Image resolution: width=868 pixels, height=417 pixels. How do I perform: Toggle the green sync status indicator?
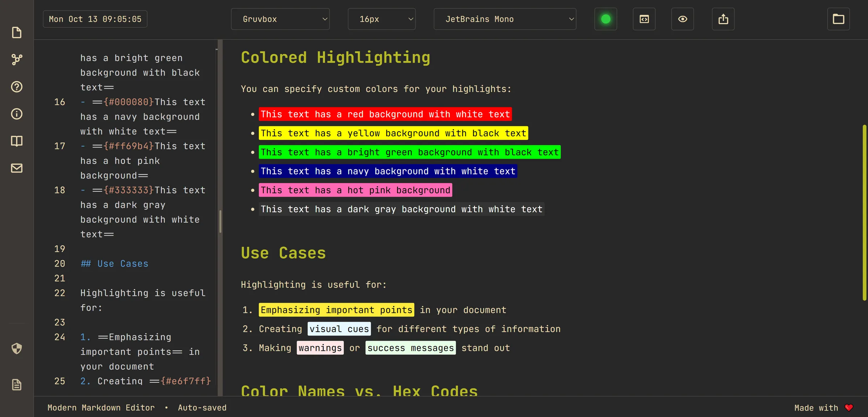(605, 19)
